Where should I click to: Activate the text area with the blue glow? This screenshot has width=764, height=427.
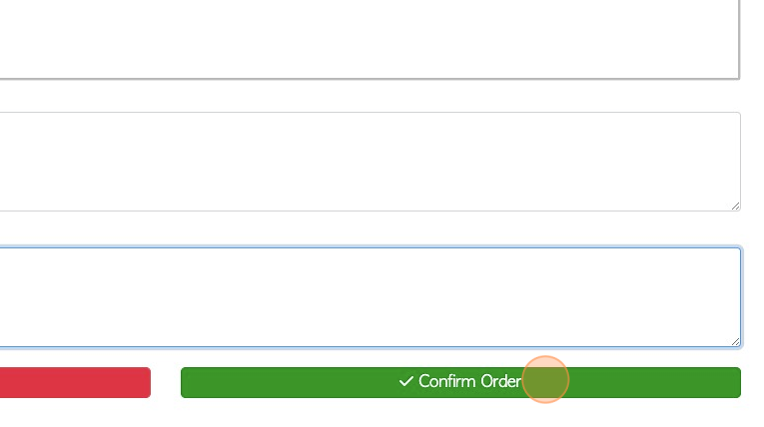[x=370, y=297]
